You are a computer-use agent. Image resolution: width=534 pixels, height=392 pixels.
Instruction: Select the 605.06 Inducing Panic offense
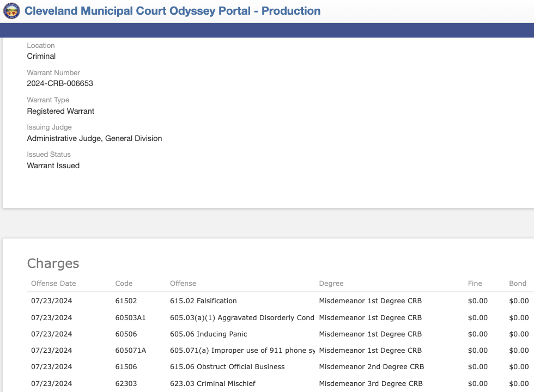[208, 334]
